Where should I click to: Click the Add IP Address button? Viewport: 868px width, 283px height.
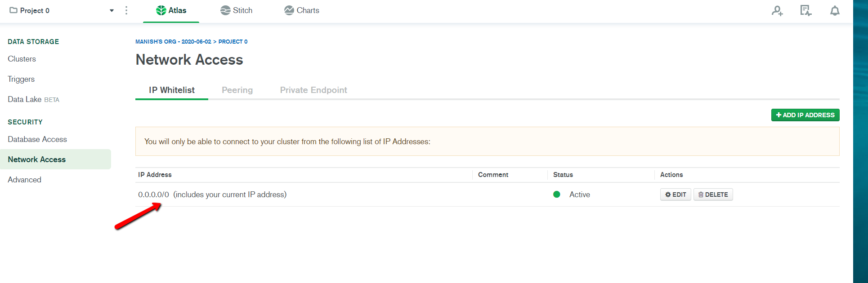coord(805,115)
